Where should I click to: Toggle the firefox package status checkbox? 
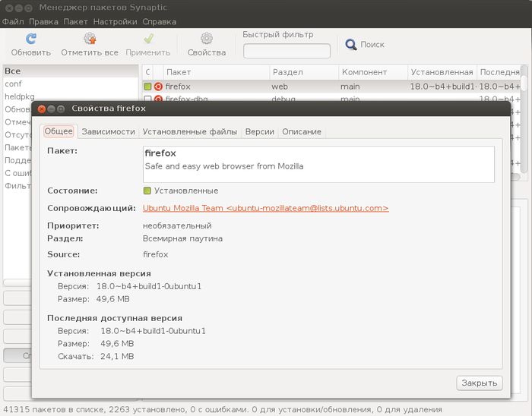pos(147,87)
